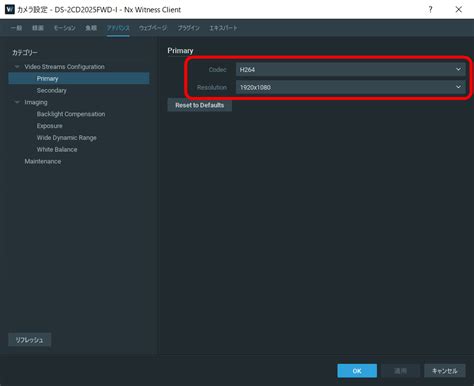
Task: Select the Secondary stream item
Action: pyautogui.click(x=52, y=90)
